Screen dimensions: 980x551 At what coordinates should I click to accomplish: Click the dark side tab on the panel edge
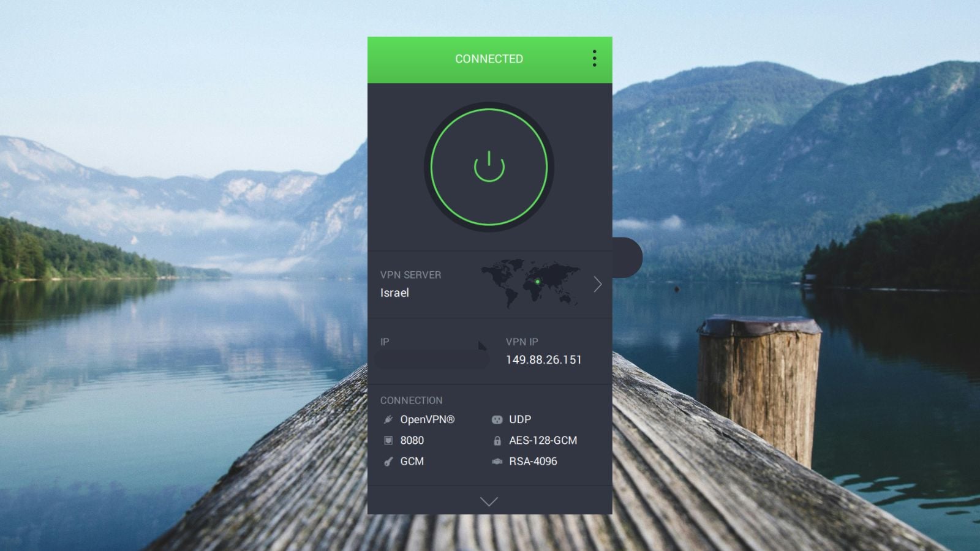627,257
